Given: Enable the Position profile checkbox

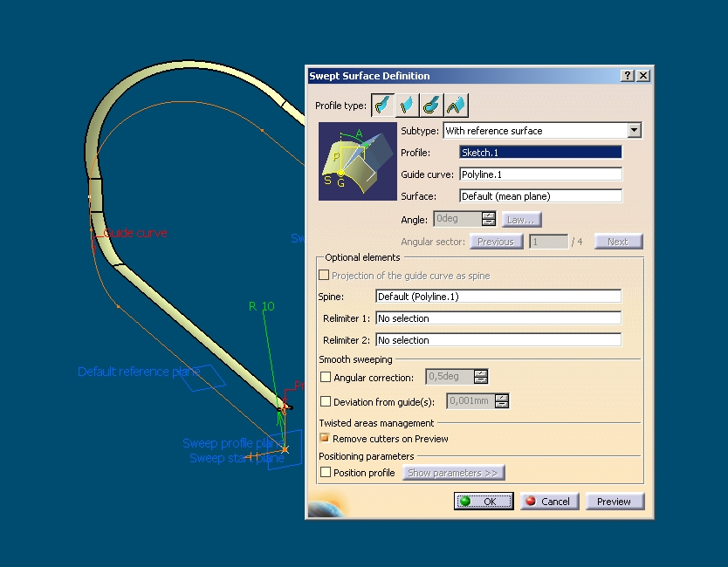Looking at the screenshot, I should (x=326, y=472).
